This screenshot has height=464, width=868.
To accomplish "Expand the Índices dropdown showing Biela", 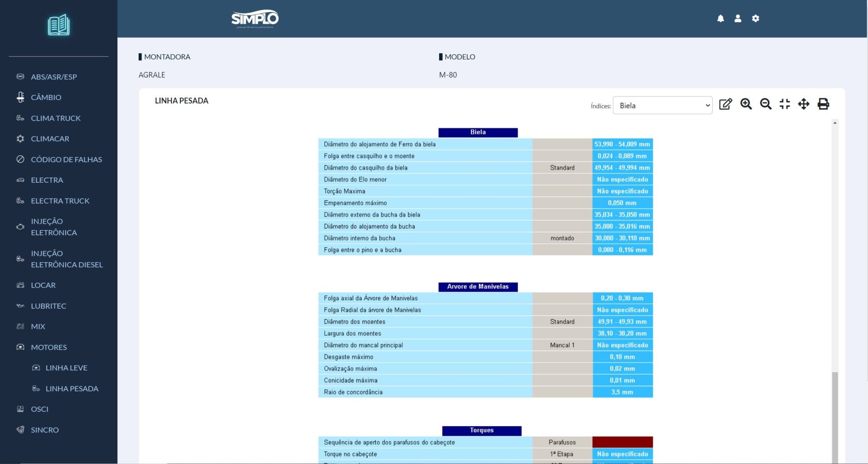I will (662, 105).
